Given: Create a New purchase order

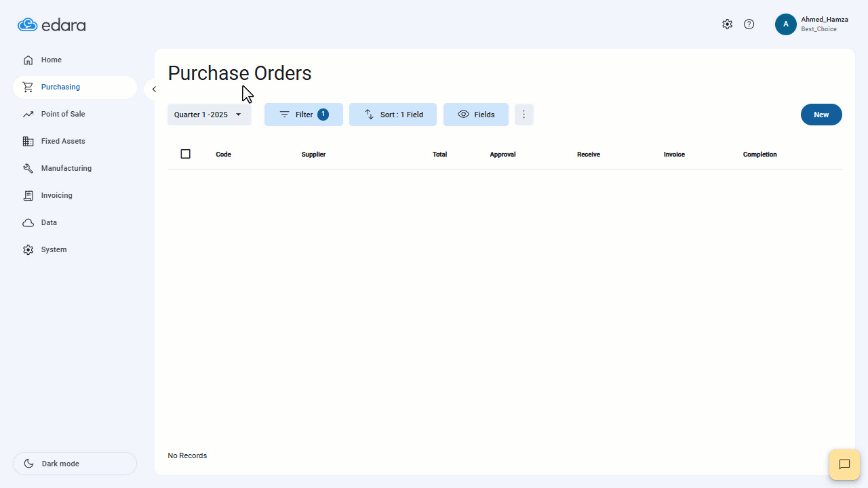Looking at the screenshot, I should [821, 115].
